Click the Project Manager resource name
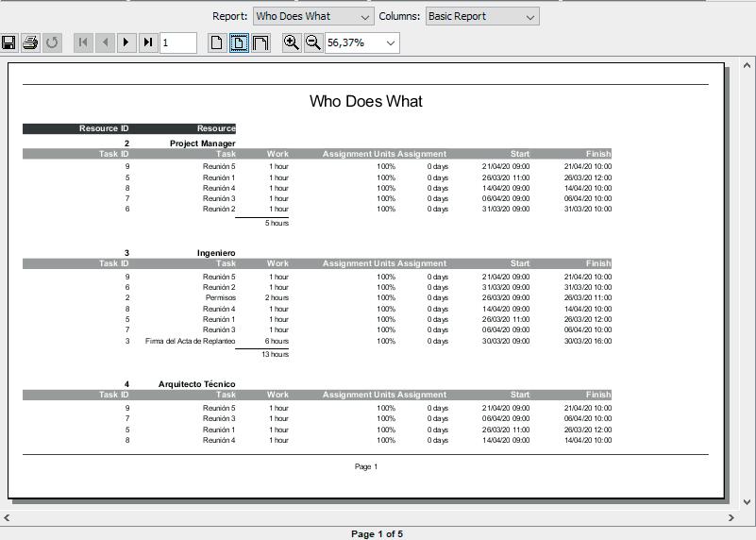The height and width of the screenshot is (540, 756). [203, 143]
